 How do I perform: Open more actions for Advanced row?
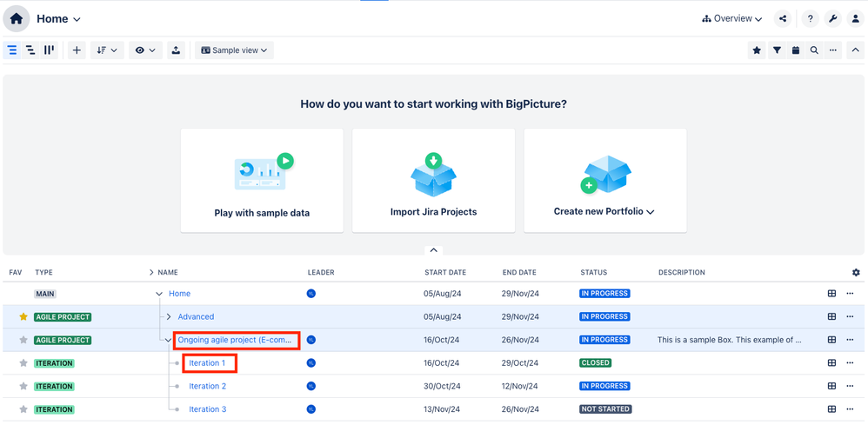(851, 317)
